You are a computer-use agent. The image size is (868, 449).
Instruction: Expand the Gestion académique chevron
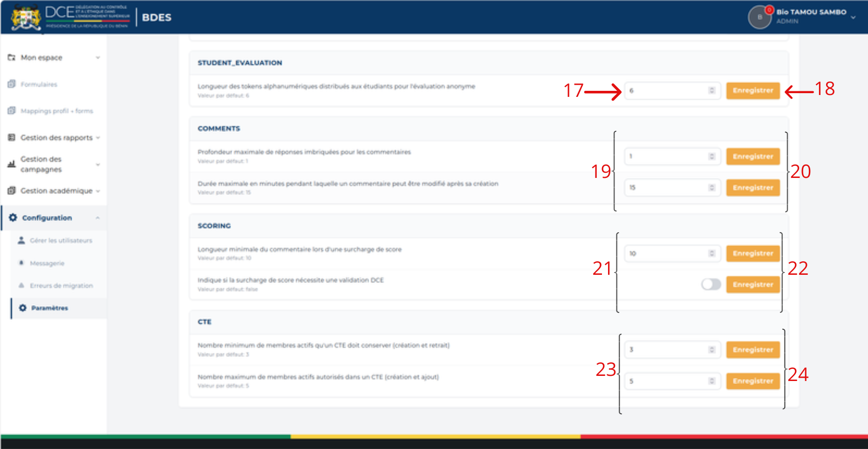click(98, 191)
